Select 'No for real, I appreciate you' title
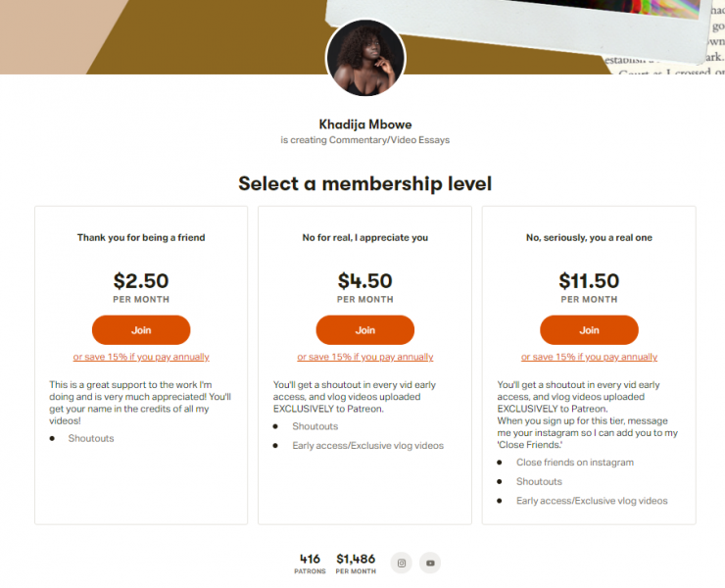This screenshot has width=725, height=588. [x=364, y=237]
